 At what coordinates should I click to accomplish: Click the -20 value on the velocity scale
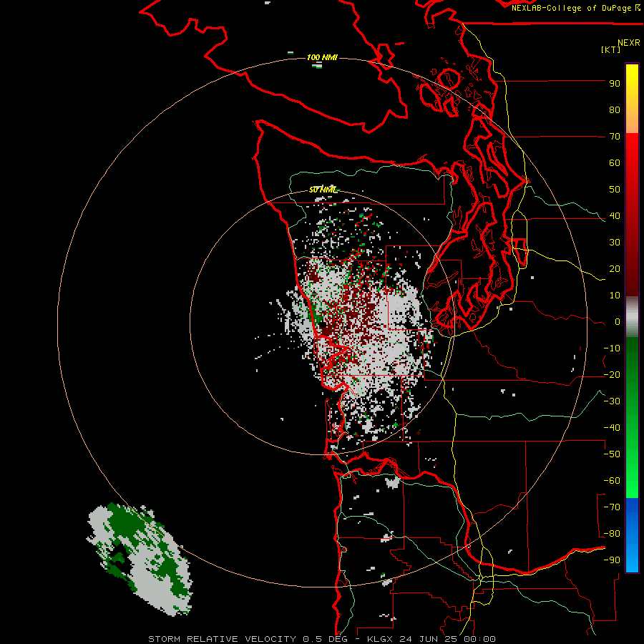point(612,375)
